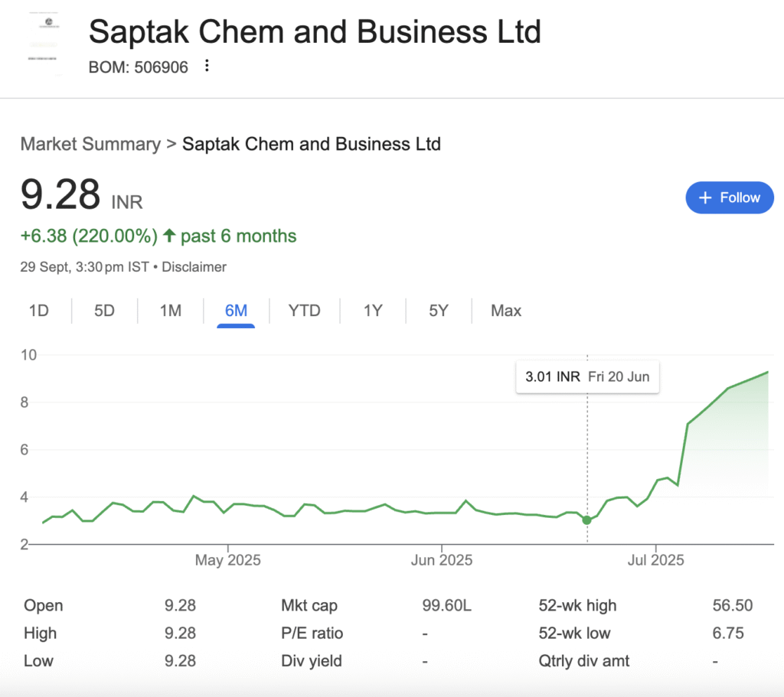This screenshot has width=784, height=697.
Task: Open the Market Summary breadcrumb link
Action: (x=90, y=144)
